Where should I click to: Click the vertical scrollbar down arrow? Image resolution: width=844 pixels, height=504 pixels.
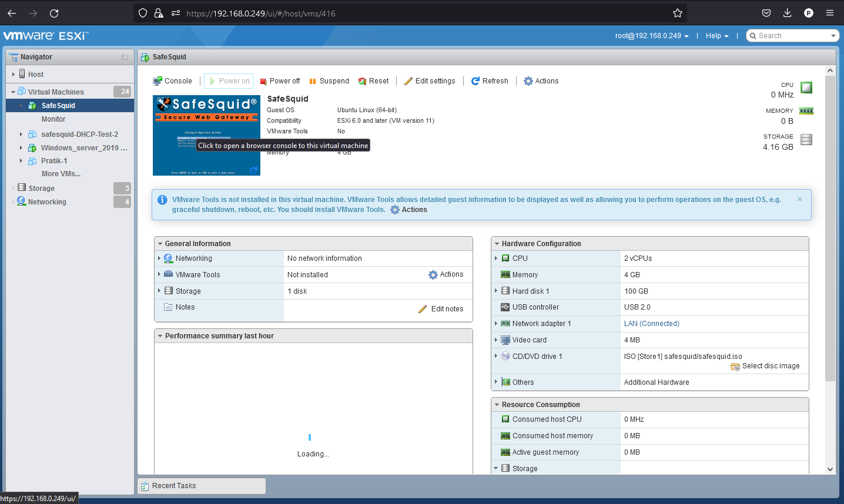coord(830,469)
